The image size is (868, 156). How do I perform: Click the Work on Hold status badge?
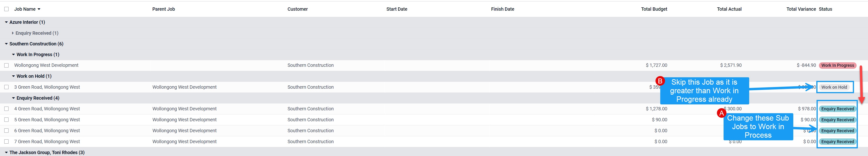pos(834,87)
